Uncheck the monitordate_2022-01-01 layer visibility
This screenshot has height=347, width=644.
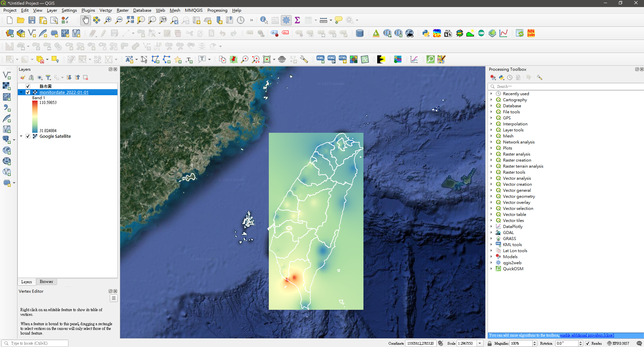28,92
